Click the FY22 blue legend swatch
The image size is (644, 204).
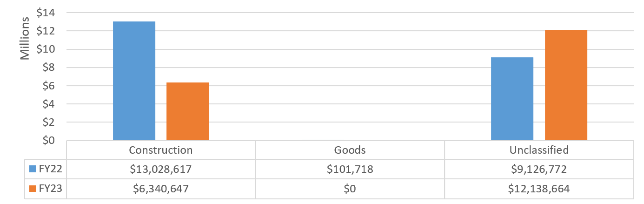coord(32,169)
